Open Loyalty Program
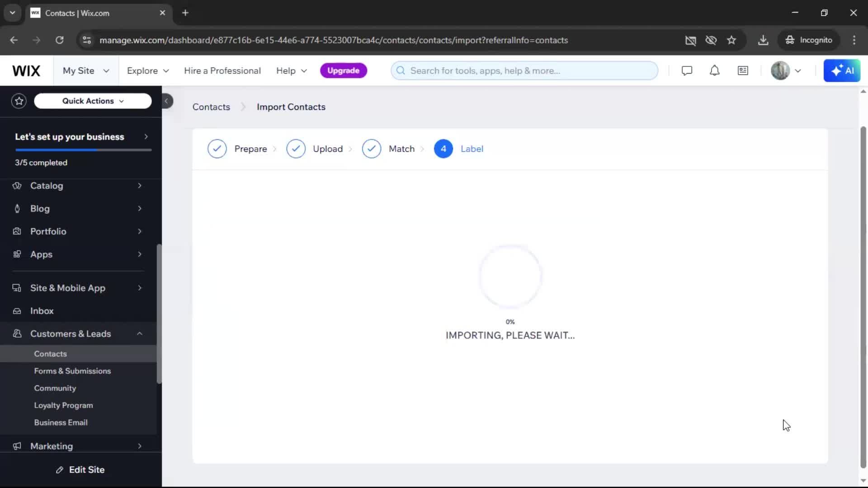This screenshot has height=488, width=868. [x=63, y=406]
